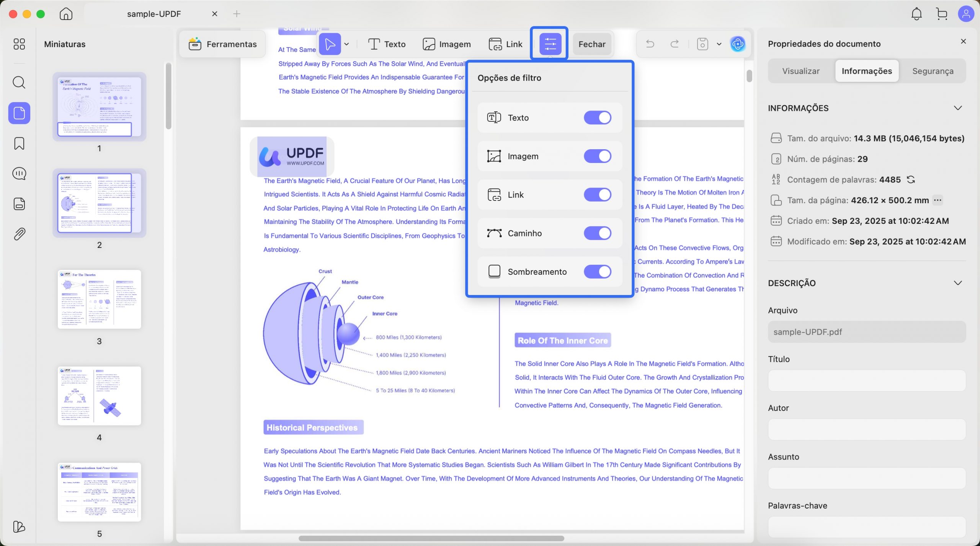Viewport: 980px width, 546px height.
Task: Open the bookmarks panel icon
Action: tap(19, 143)
